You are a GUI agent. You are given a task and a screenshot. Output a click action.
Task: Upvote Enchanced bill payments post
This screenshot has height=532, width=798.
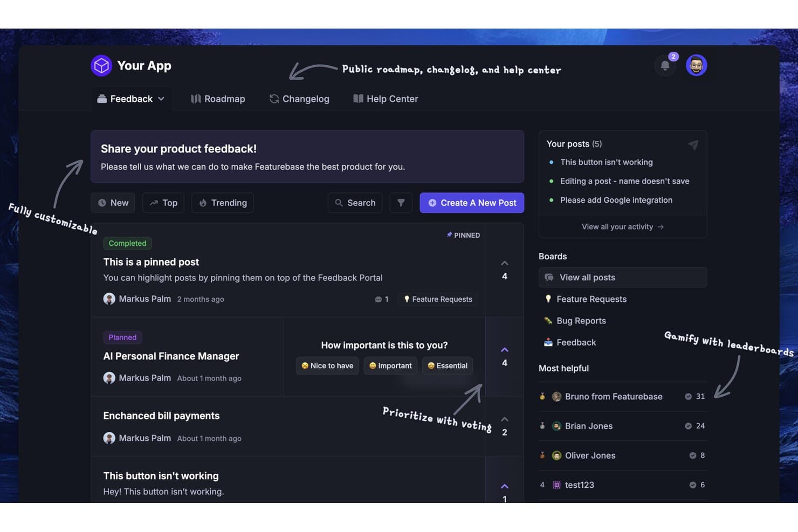505,419
